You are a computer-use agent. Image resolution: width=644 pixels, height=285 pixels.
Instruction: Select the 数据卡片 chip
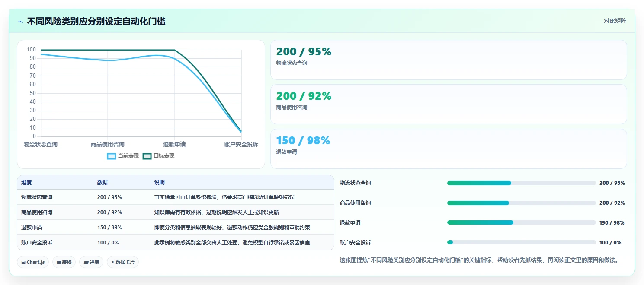point(123,262)
